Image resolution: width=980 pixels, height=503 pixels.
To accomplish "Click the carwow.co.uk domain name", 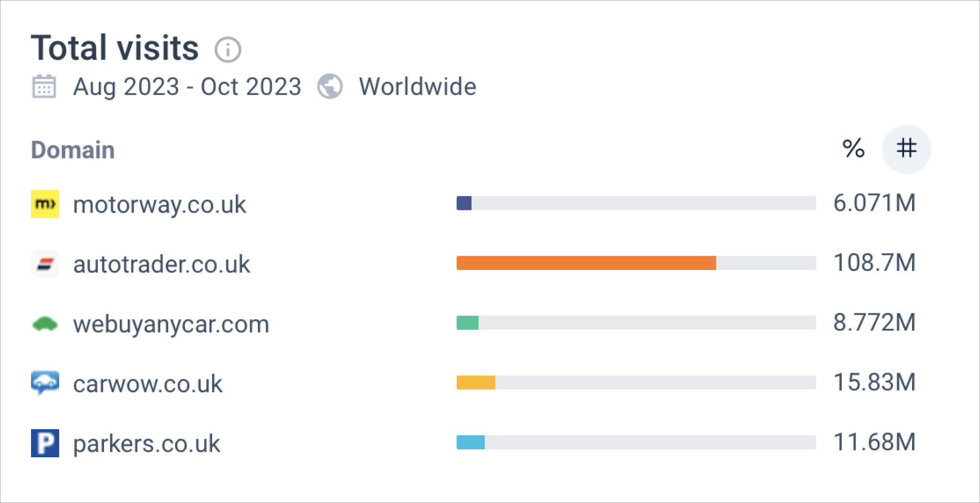I will tap(147, 384).
